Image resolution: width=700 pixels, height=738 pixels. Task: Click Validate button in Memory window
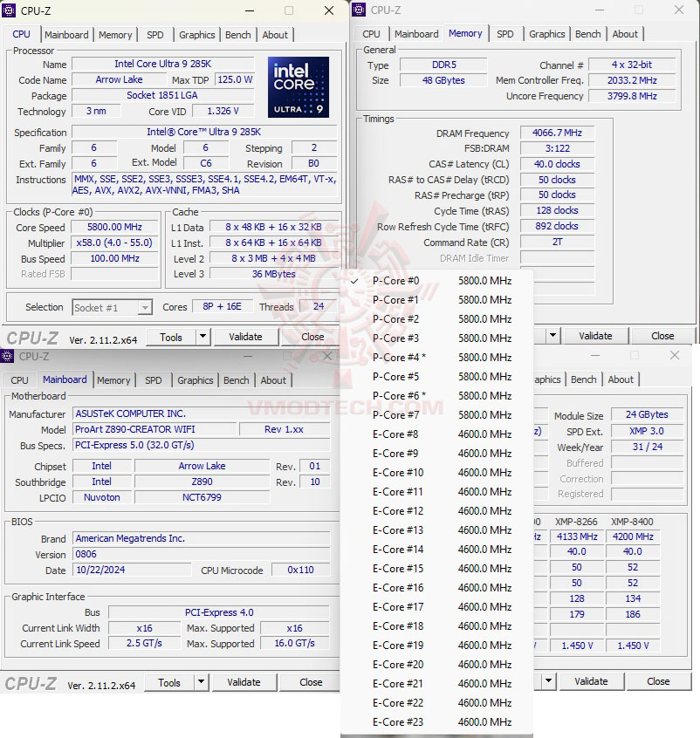(x=595, y=336)
